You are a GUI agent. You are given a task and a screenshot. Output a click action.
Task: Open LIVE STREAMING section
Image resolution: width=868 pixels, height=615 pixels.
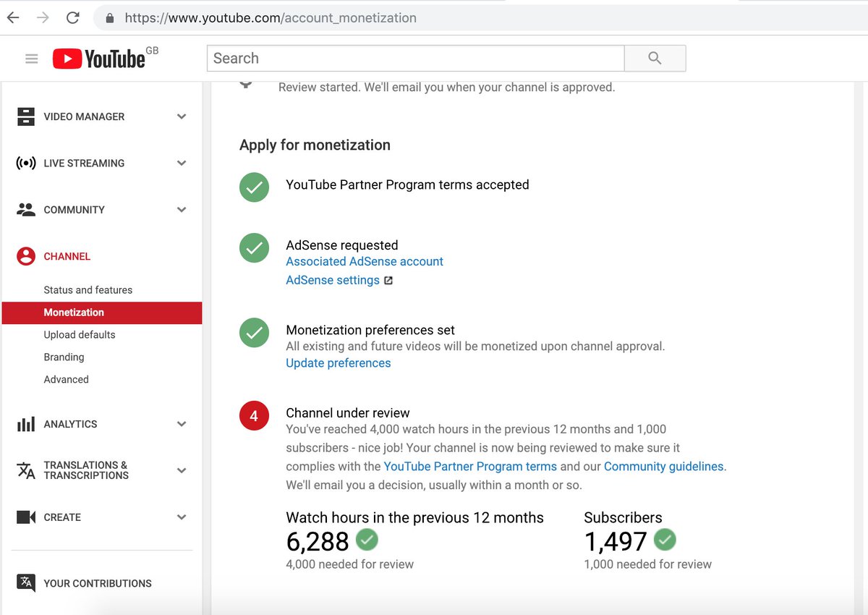[84, 164]
